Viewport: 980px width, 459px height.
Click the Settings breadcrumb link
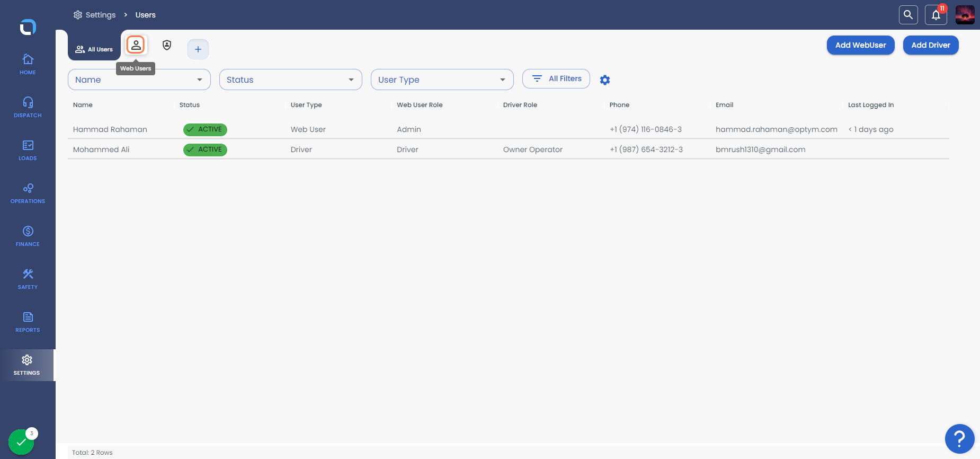(x=95, y=15)
